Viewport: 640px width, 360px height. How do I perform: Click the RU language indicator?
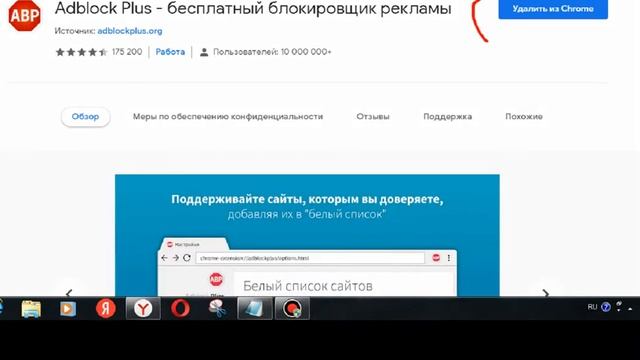(x=592, y=307)
